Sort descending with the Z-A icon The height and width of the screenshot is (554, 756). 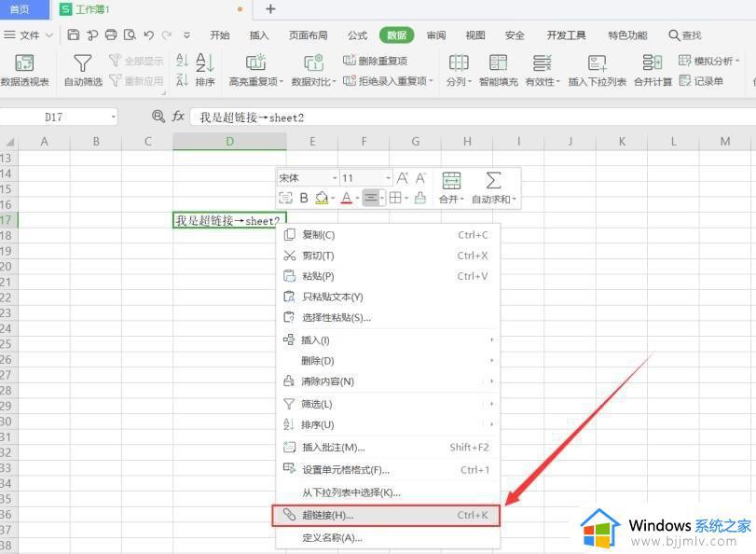(x=182, y=79)
